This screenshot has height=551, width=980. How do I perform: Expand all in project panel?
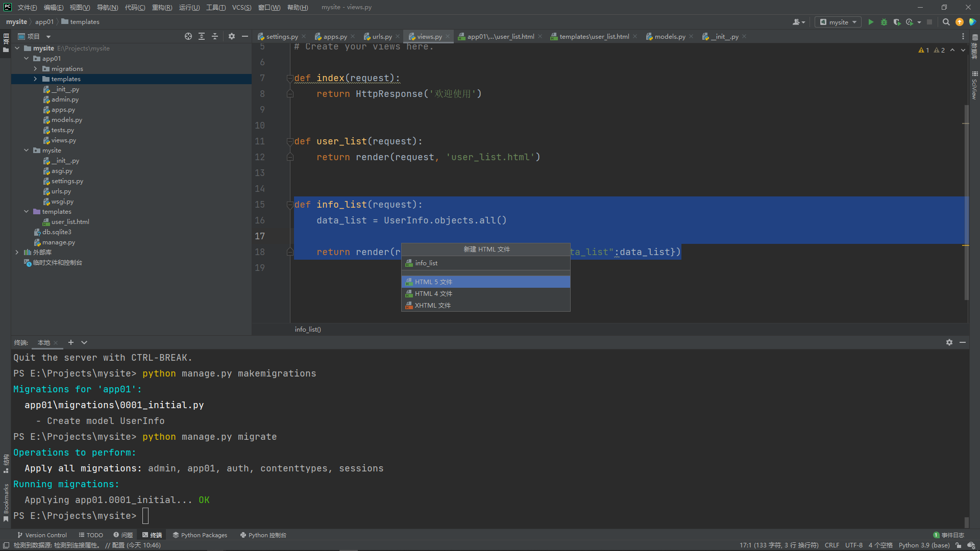click(x=202, y=36)
